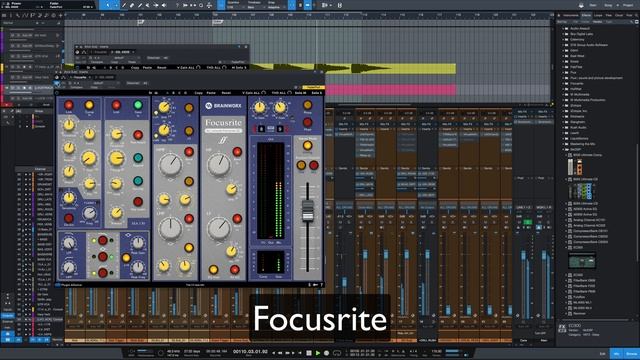Image resolution: width=640 pixels, height=360 pixels.
Task: Toggle the red button beside the Focusrite HF knob
Action: (237, 152)
